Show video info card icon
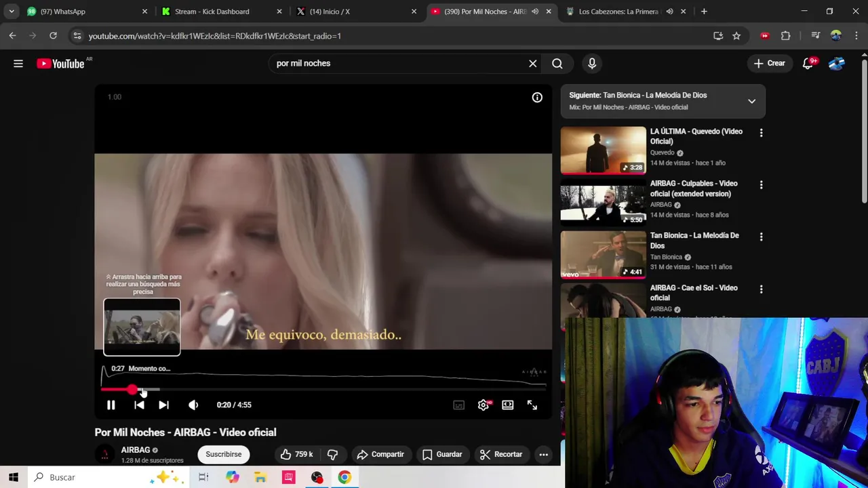The width and height of the screenshot is (868, 488). pos(537,98)
